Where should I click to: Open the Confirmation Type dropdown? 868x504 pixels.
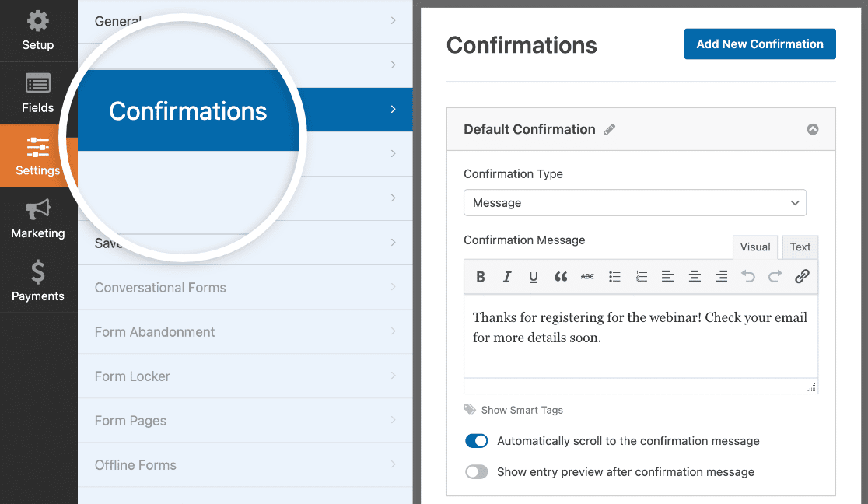pyautogui.click(x=635, y=203)
